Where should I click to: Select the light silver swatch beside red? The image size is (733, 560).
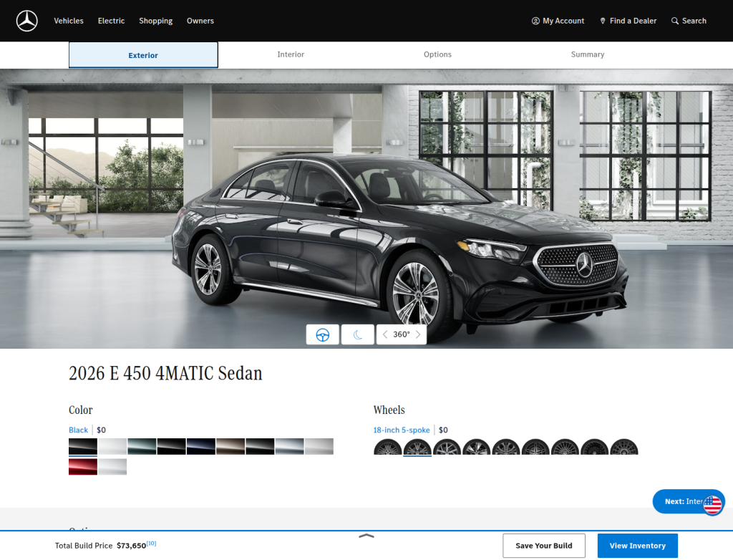[112, 466]
